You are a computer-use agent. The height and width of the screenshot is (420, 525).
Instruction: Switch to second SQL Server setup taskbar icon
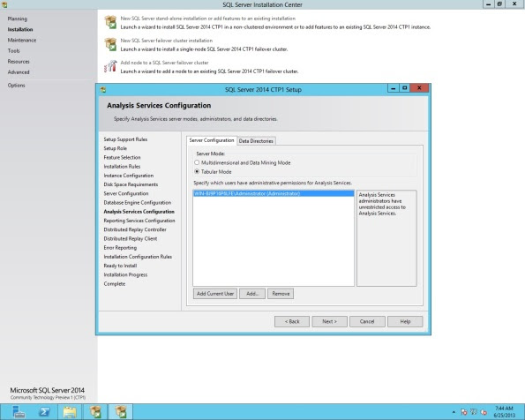point(121,412)
